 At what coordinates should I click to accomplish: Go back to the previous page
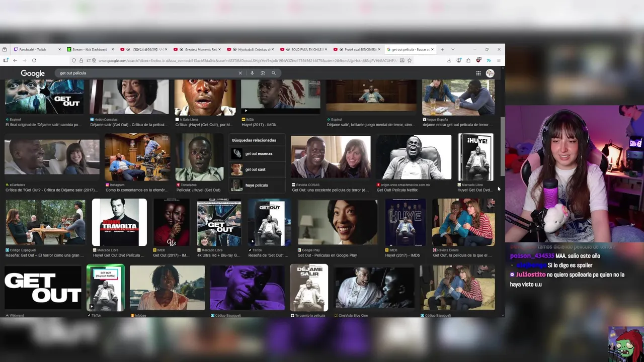click(15, 60)
